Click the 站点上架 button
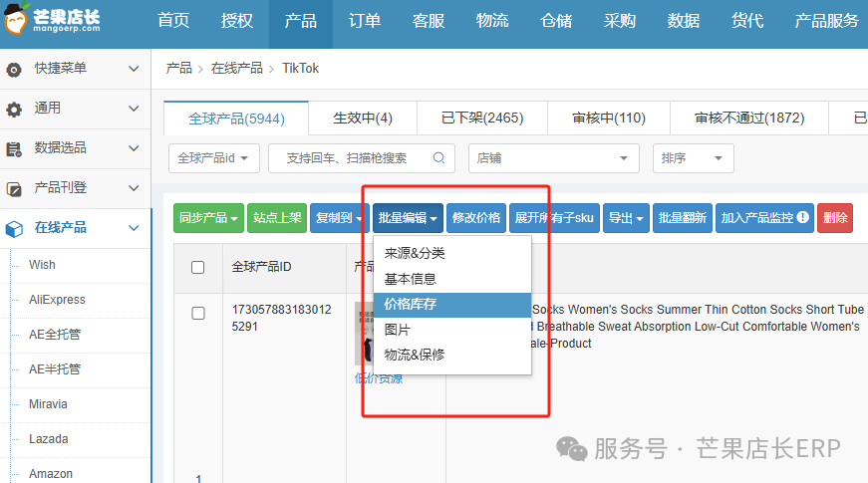The height and width of the screenshot is (483, 868). point(277,218)
